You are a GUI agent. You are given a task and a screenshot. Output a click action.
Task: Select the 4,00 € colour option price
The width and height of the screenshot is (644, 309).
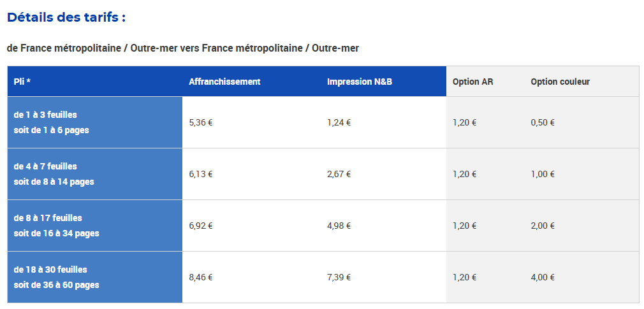click(543, 277)
